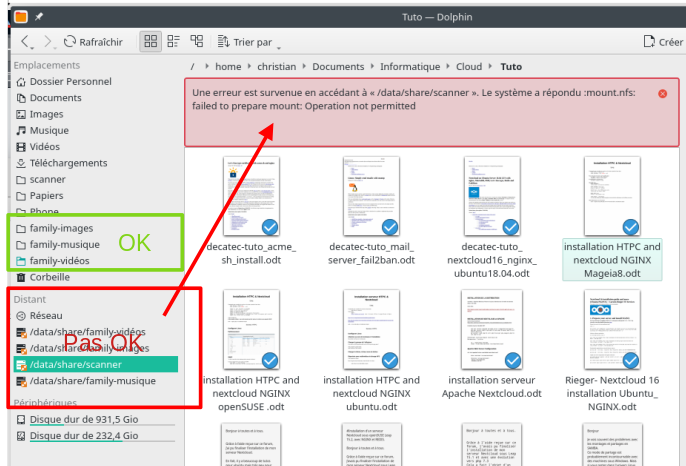Open Téléchargements in Places panel
This screenshot has height=466, width=686.
tap(95, 163)
